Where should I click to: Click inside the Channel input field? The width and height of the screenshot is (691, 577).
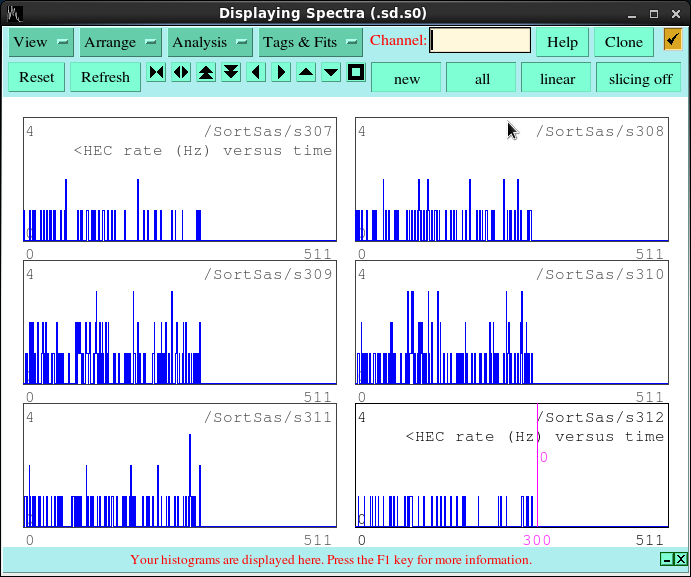pyautogui.click(x=480, y=41)
